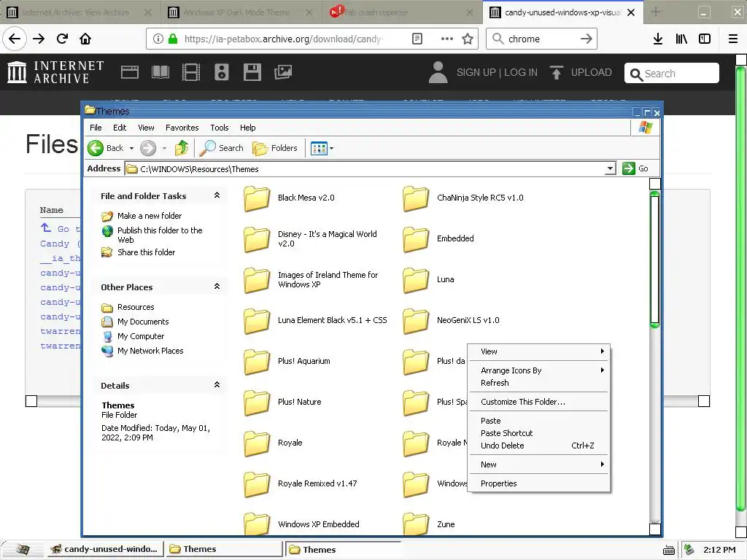Open Internet Archive texts book icon

160,72
